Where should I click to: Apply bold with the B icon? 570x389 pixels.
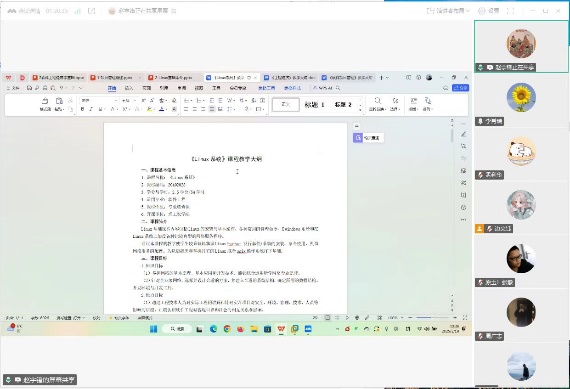[83, 109]
